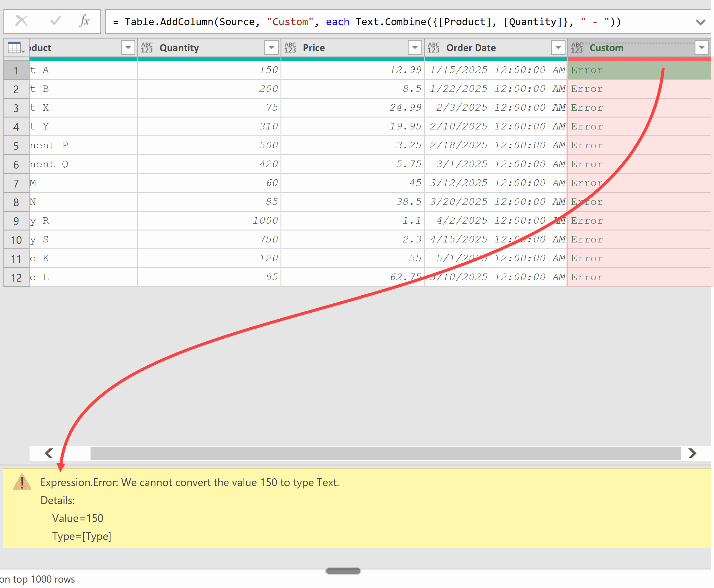
Task: Click the table selection icon in top-left corner
Action: (x=14, y=48)
